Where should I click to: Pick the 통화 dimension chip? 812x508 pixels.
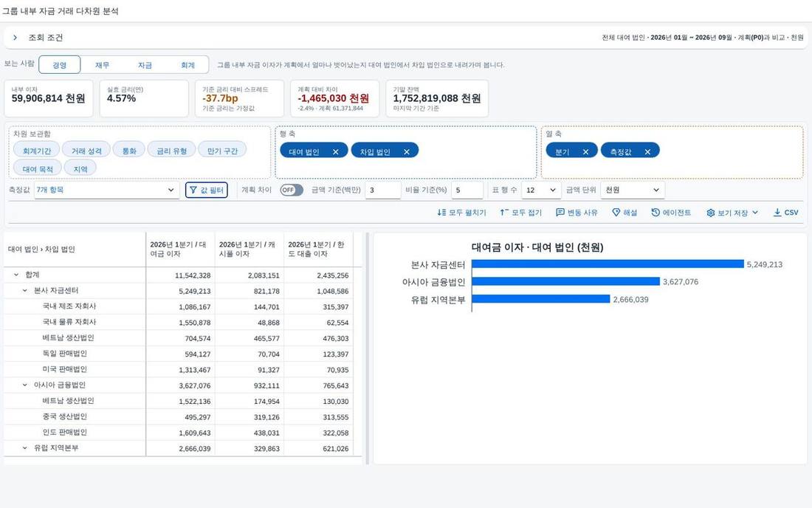point(129,151)
